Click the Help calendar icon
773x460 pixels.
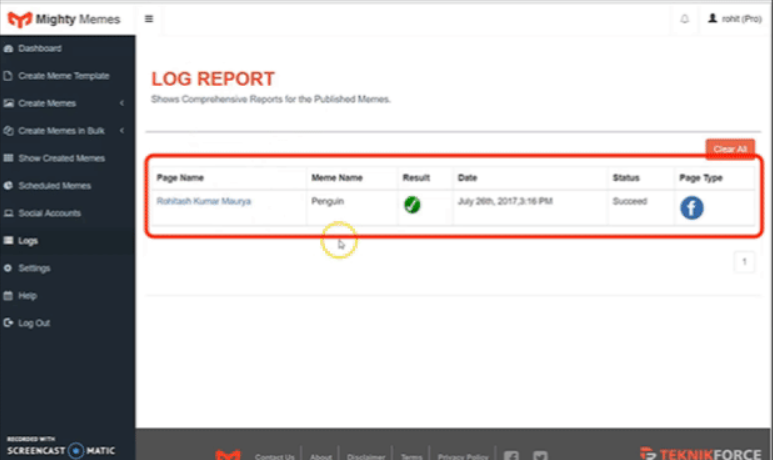click(8, 296)
